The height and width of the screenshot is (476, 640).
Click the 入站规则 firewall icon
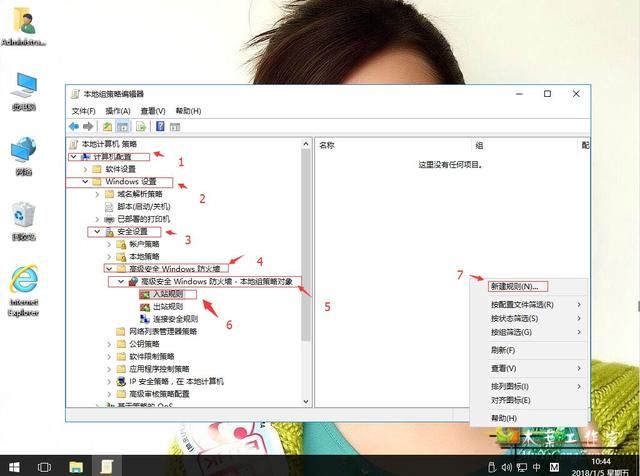click(x=145, y=294)
